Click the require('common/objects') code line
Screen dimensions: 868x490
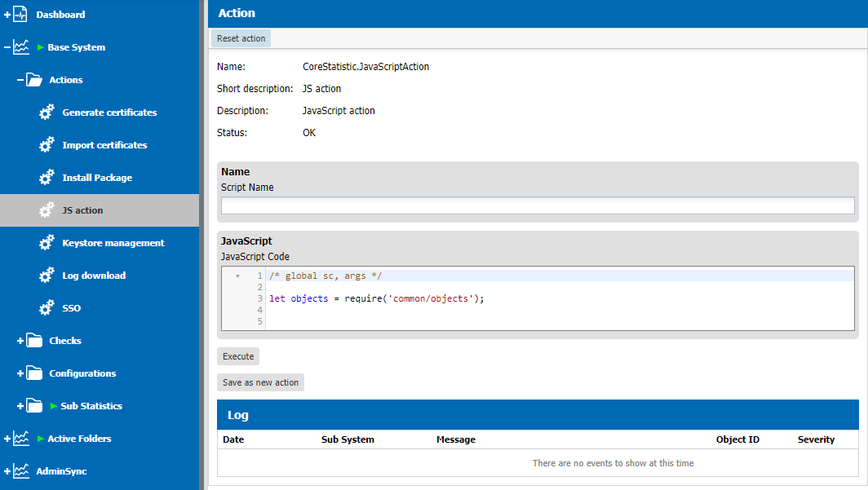coord(376,298)
